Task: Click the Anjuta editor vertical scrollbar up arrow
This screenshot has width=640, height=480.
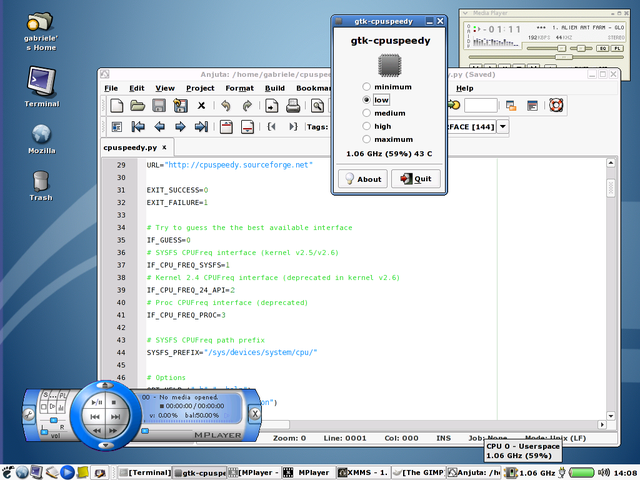Action: (x=611, y=163)
